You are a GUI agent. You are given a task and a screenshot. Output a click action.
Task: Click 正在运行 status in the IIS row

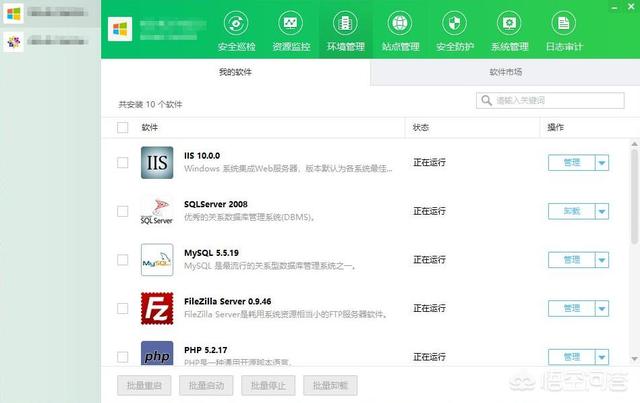(x=429, y=163)
